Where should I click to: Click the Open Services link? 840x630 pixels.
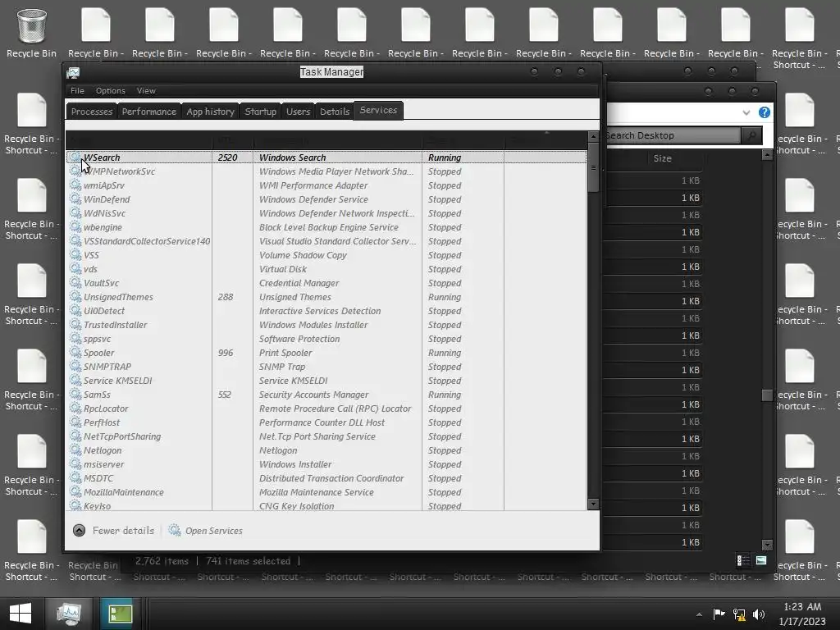point(214,531)
